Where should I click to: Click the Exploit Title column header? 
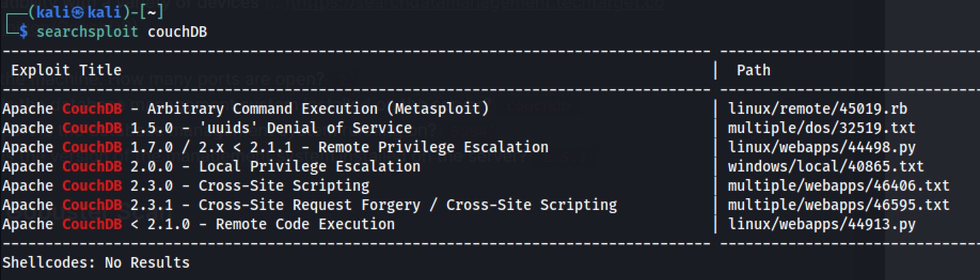(66, 70)
